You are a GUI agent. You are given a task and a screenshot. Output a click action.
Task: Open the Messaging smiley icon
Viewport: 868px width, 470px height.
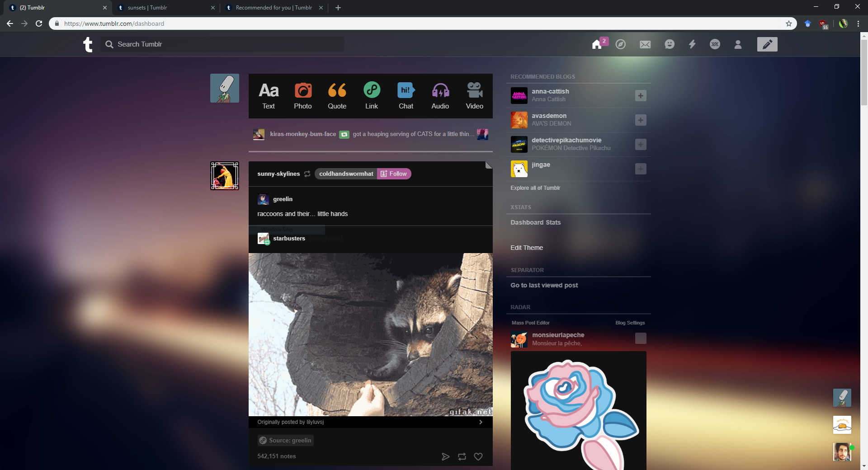(x=670, y=44)
